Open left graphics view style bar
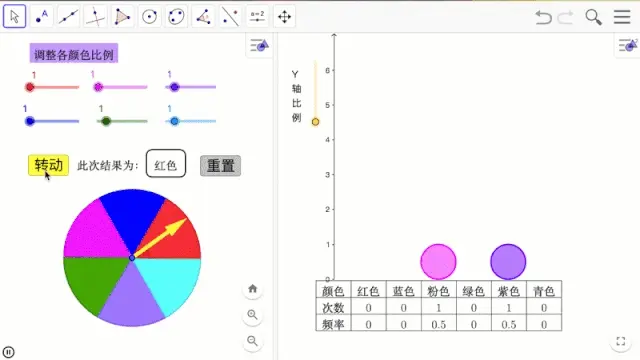Viewport: 640px width, 360px height. pyautogui.click(x=259, y=45)
